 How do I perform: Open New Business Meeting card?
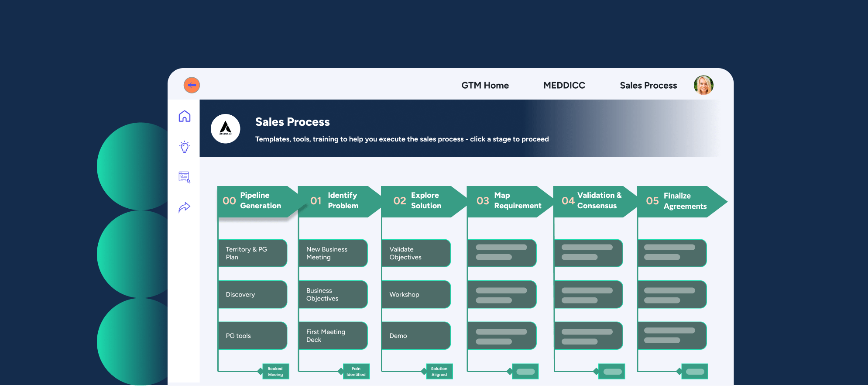333,253
